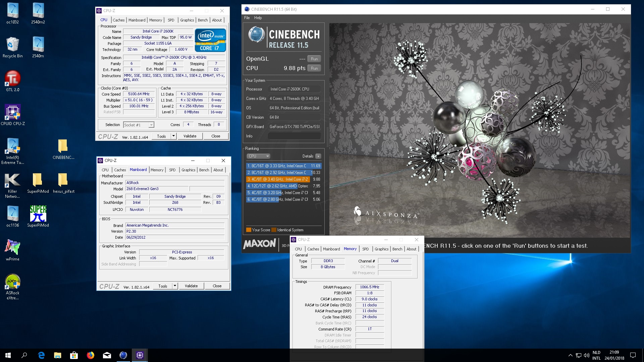
Task: Switch to Bench tab in top CPU-Z
Action: (203, 20)
